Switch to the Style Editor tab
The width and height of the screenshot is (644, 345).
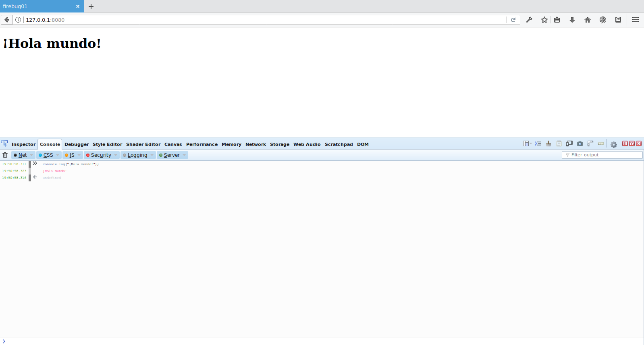tap(107, 144)
